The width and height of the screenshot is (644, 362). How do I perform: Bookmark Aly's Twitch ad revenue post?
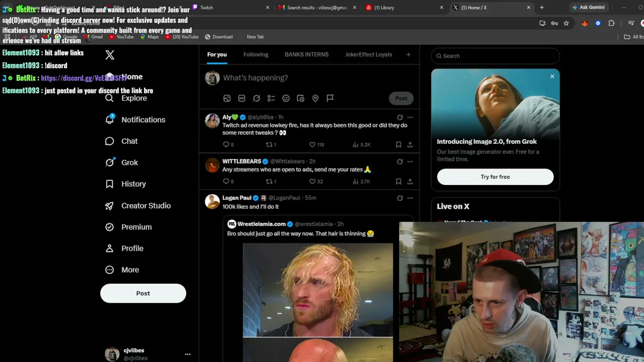point(398,145)
